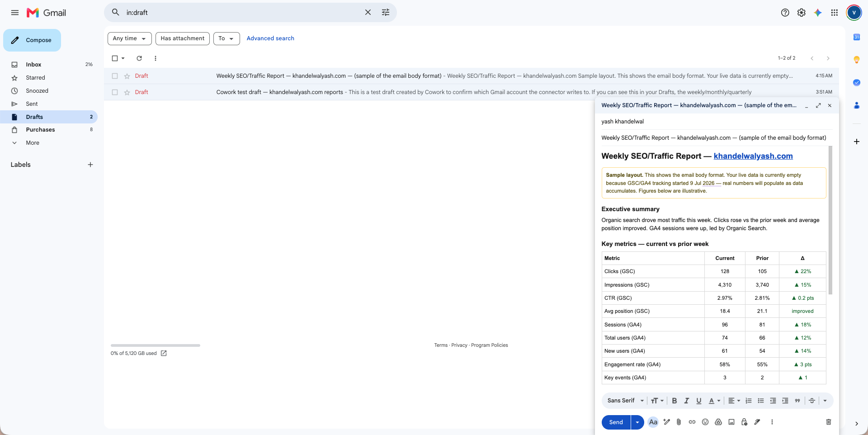868x435 pixels.
Task: Open the To filter dropdown
Action: (x=226, y=38)
